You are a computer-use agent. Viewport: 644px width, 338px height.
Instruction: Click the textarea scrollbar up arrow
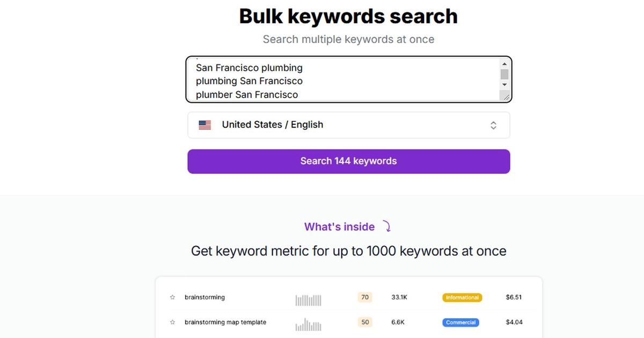click(x=504, y=63)
